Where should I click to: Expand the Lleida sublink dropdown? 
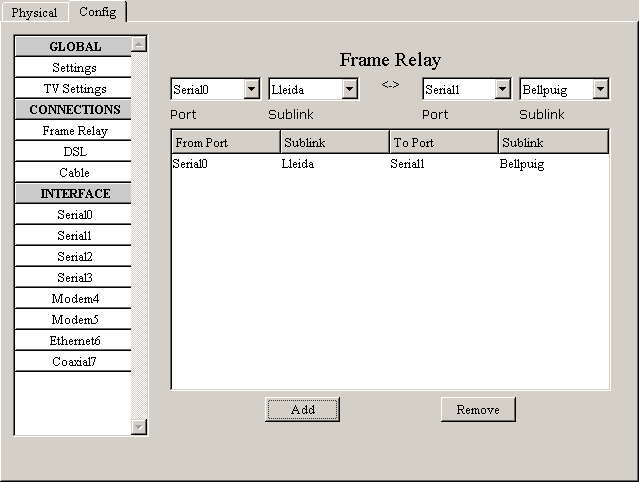coord(349,90)
